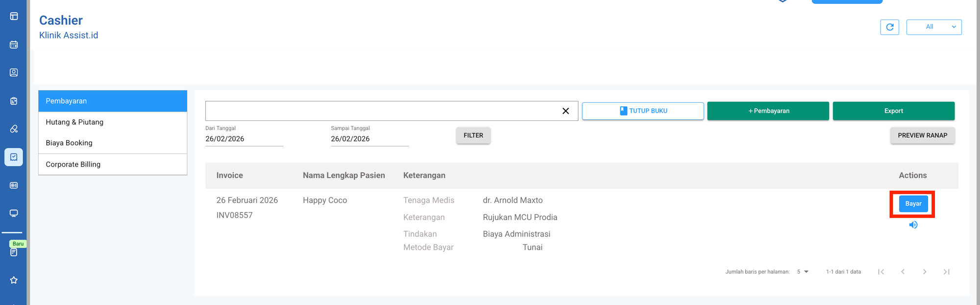Open the All filter dropdown
The width and height of the screenshot is (980, 305).
click(x=934, y=27)
